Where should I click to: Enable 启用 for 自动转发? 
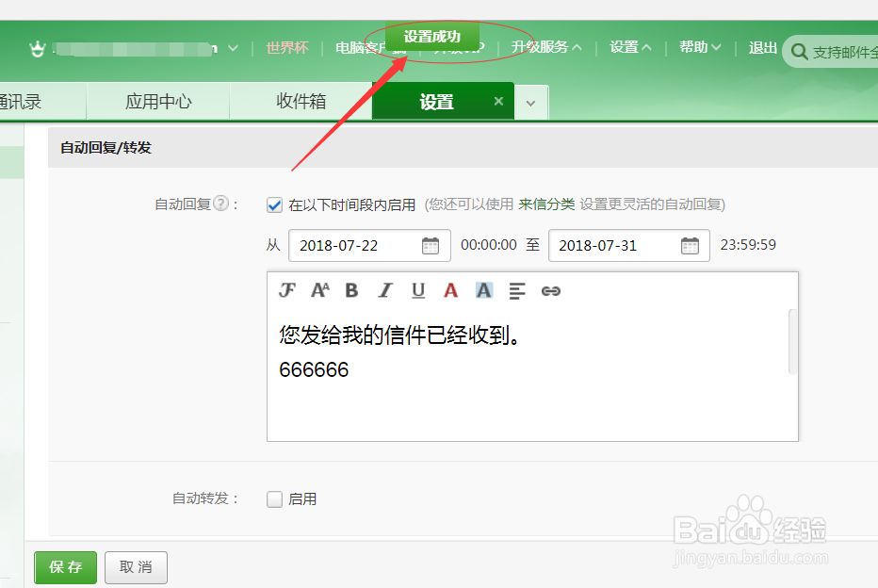[273, 498]
